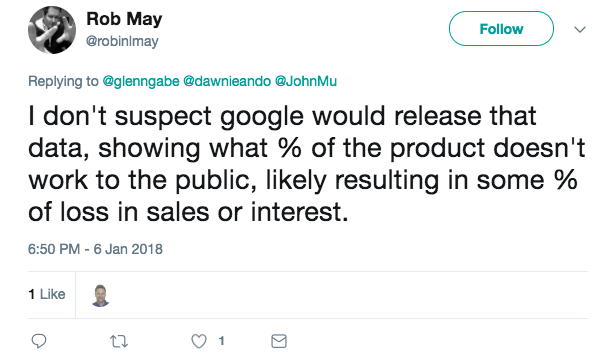Visit the @dawnieando mention link

pyautogui.click(x=227, y=81)
